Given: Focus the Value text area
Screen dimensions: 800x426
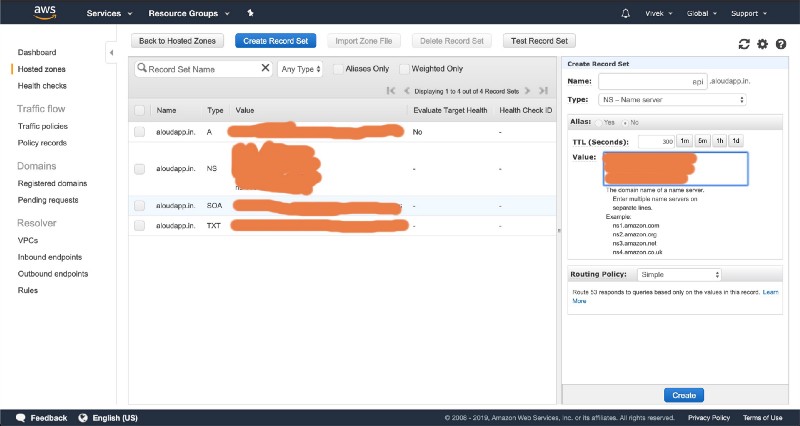Looking at the screenshot, I should 676,168.
